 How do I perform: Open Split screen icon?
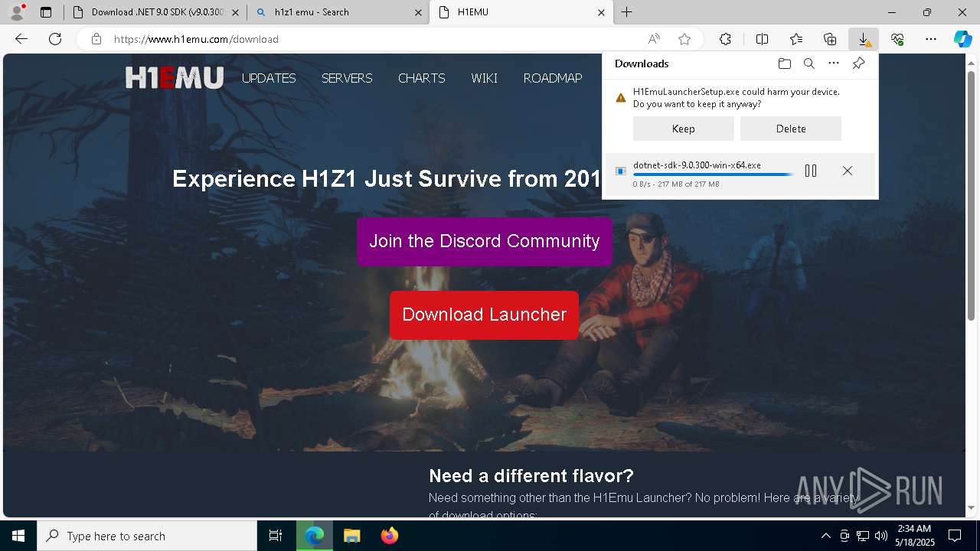(x=762, y=39)
